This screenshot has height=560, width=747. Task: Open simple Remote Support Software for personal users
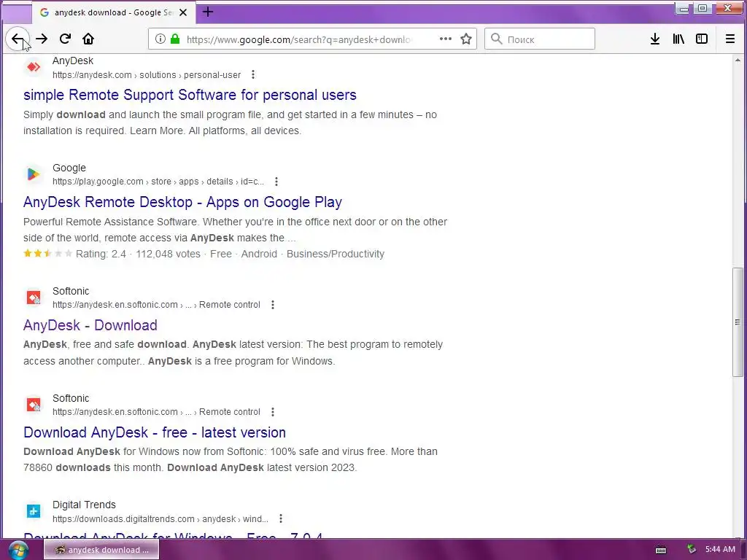(190, 95)
